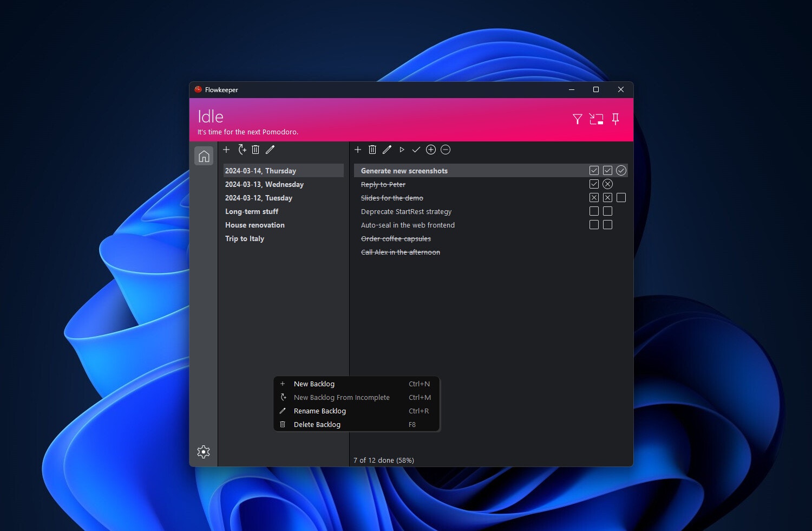Open the Trip to Italy backlog

[x=284, y=238]
